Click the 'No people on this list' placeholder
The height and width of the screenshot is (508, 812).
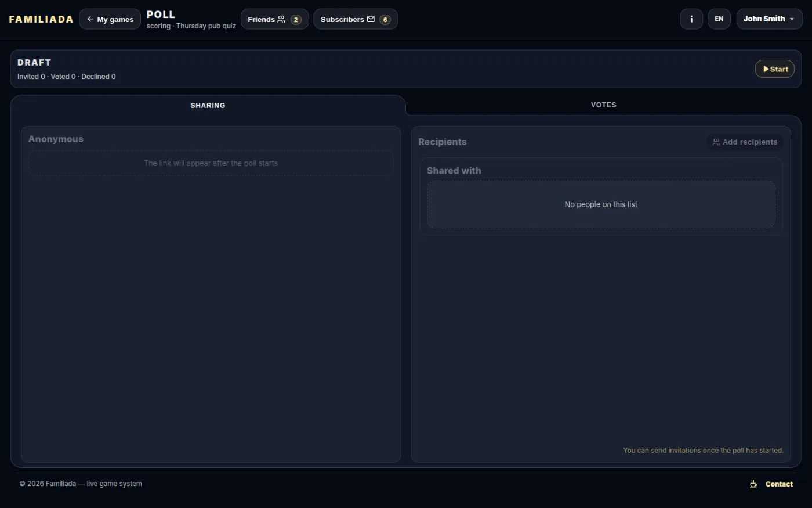click(601, 204)
